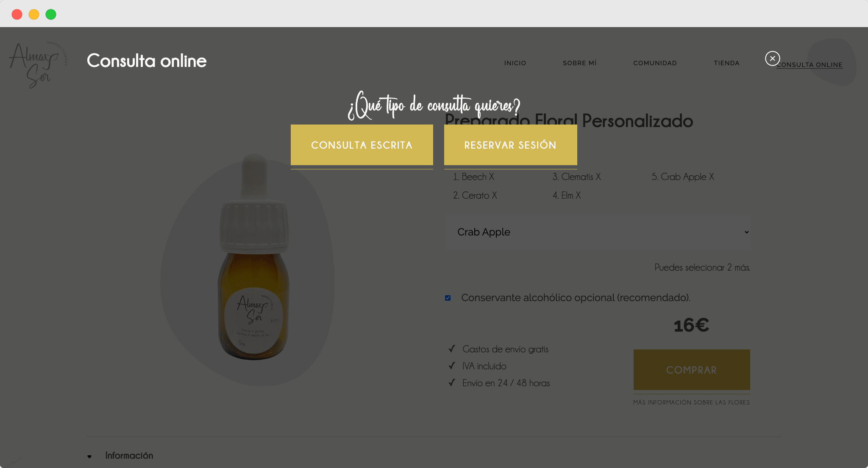Navigate to TIENDA menu section
Screen dimensions: 868x468
tap(726, 64)
